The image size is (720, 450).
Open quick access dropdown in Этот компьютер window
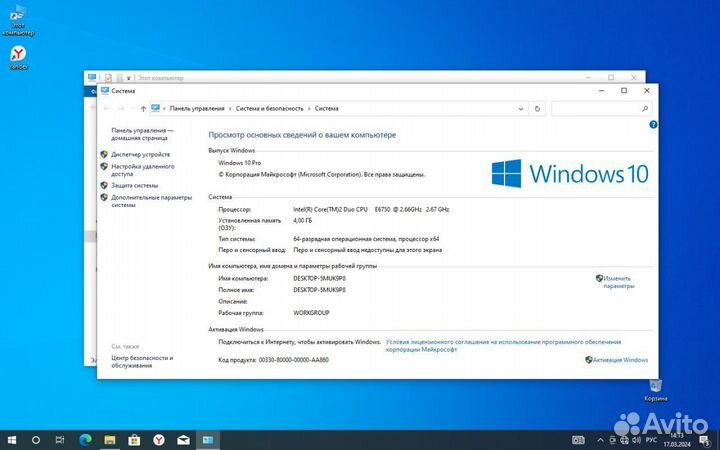(129, 78)
